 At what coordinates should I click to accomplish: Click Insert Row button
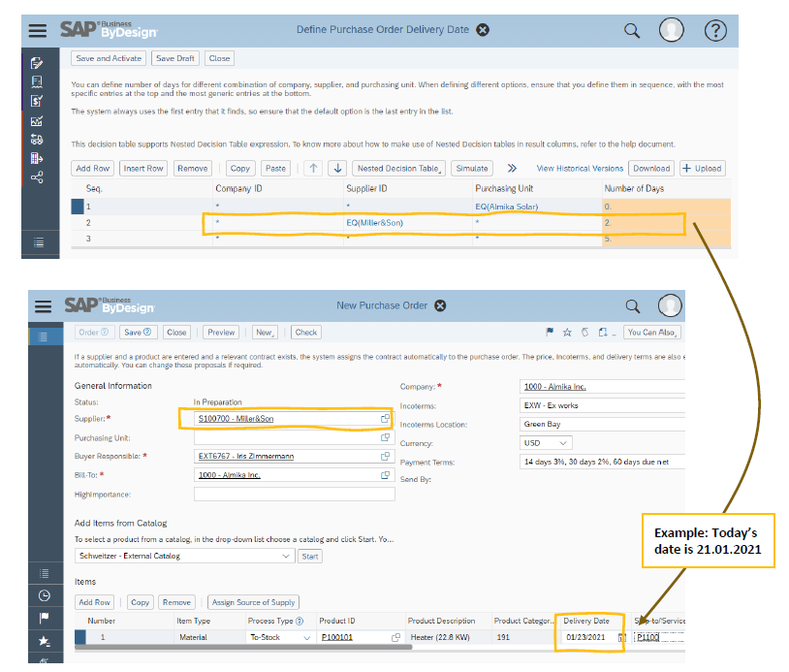[x=143, y=168]
